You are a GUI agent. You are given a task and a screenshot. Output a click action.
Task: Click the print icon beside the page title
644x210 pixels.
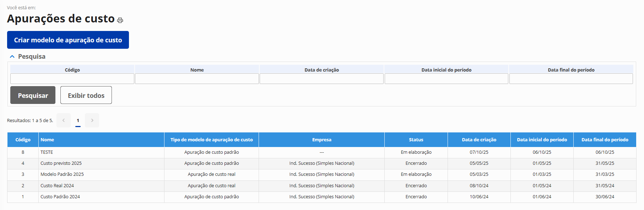tap(120, 20)
